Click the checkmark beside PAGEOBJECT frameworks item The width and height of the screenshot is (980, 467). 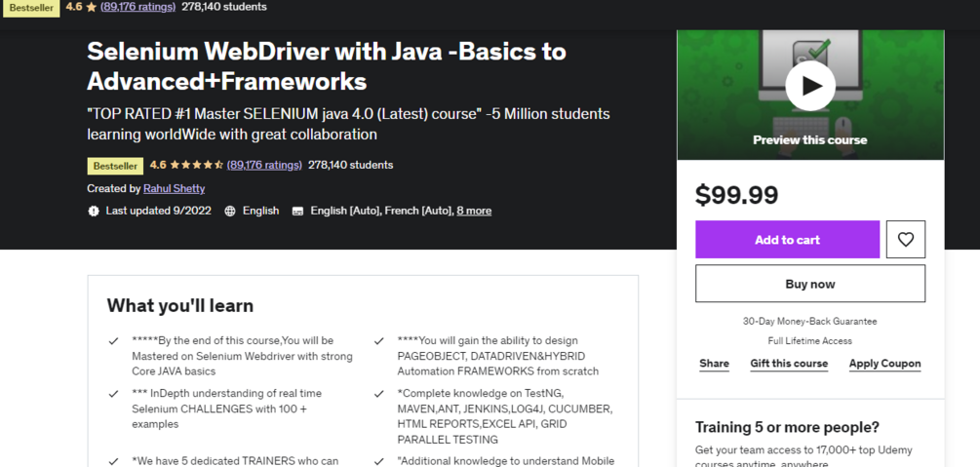click(379, 341)
